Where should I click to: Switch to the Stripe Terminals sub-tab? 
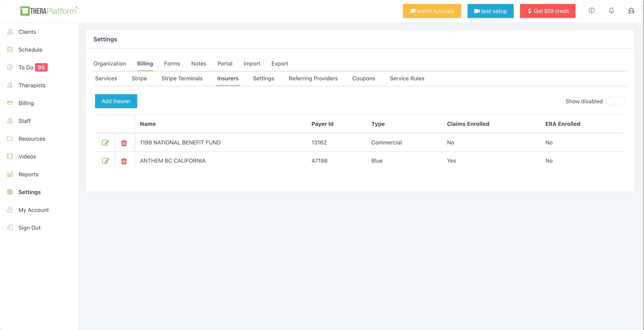(182, 78)
